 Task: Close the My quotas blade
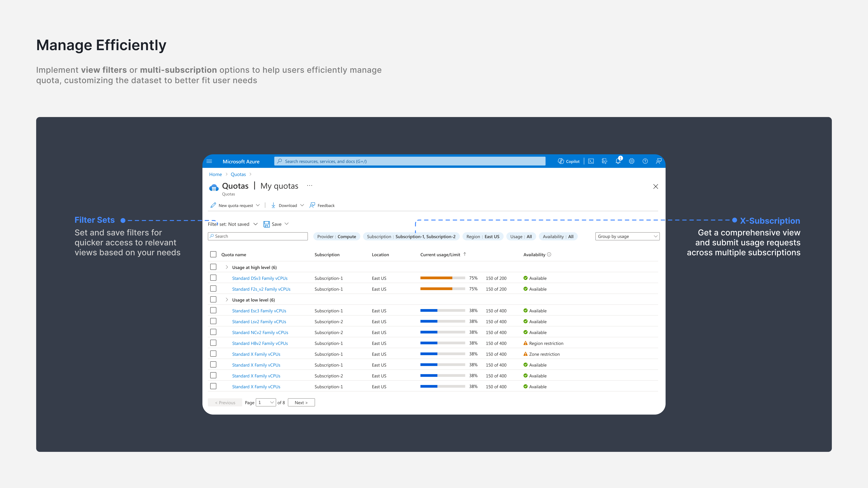655,187
